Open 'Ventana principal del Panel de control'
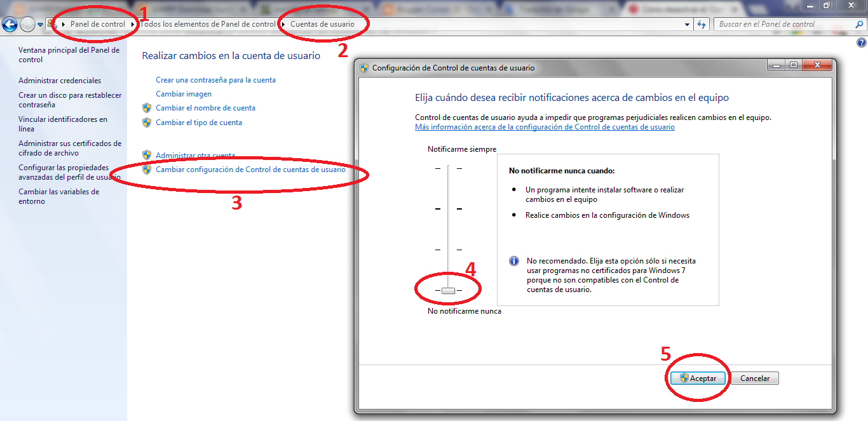868x421 pixels. (69, 55)
